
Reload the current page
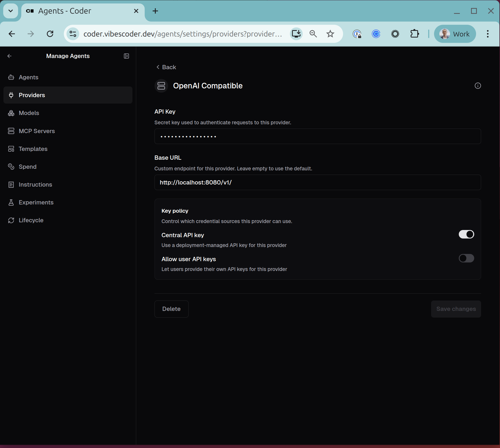tap(50, 34)
